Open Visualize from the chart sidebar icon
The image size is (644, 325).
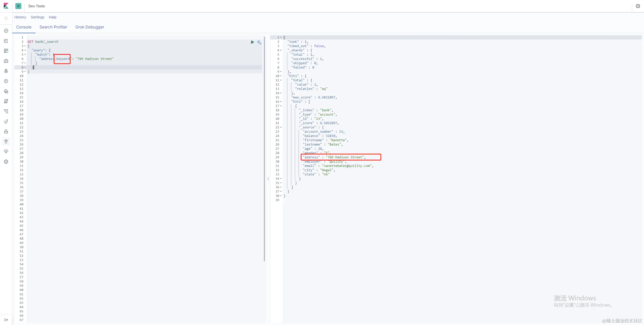6,41
